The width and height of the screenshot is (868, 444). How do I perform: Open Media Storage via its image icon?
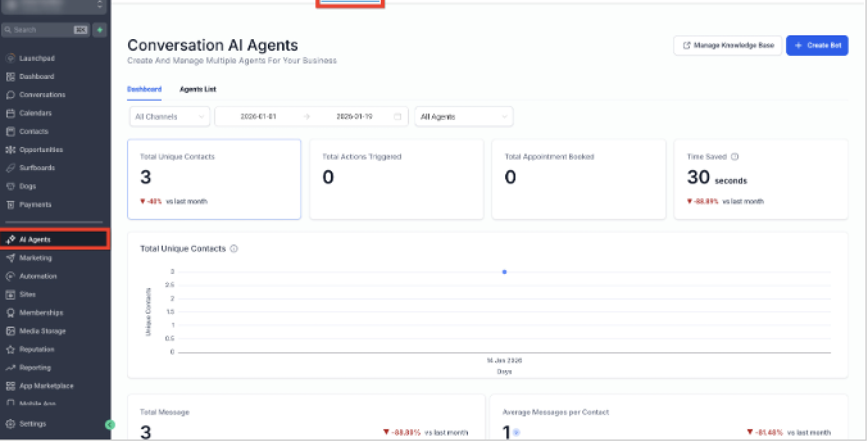tap(10, 331)
